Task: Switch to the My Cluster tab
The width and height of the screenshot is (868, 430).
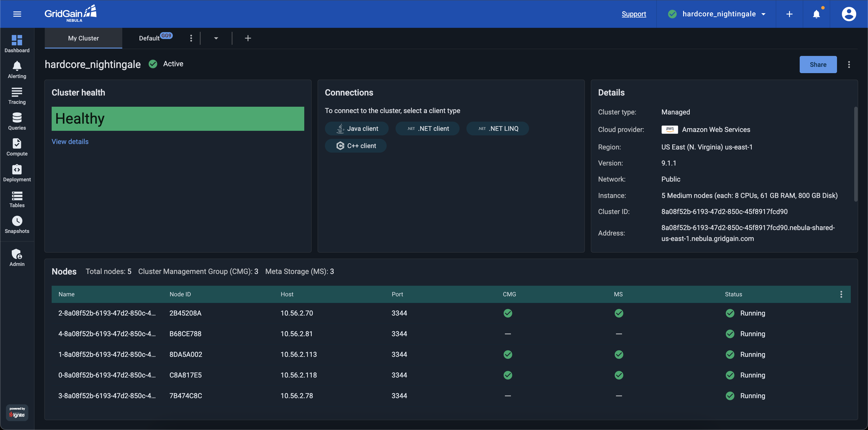Action: [83, 38]
